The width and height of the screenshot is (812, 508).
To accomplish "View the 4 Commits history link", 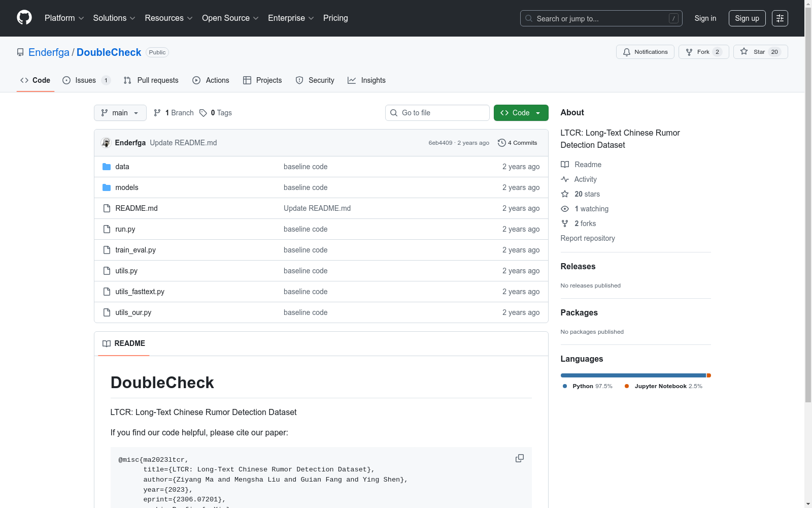I will pyautogui.click(x=518, y=143).
